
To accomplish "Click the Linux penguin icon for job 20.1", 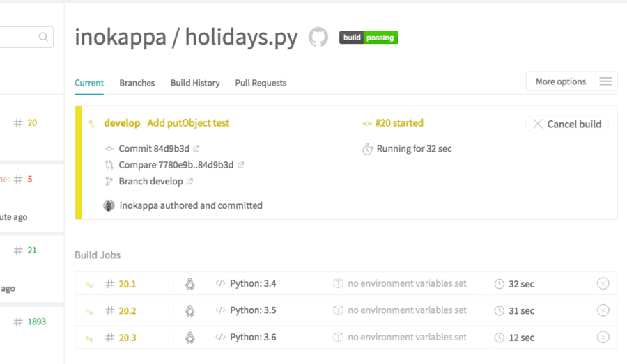I will pos(190,284).
